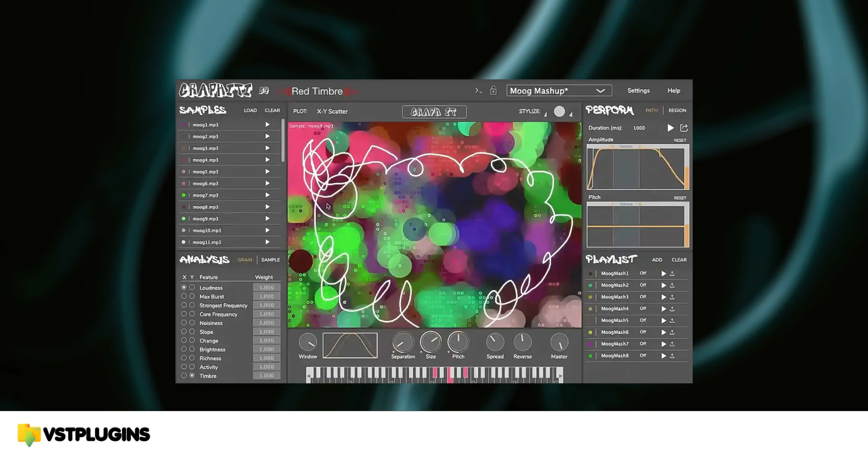
Task: Open the Moog Mashup preset dropdown
Action: [x=559, y=91]
